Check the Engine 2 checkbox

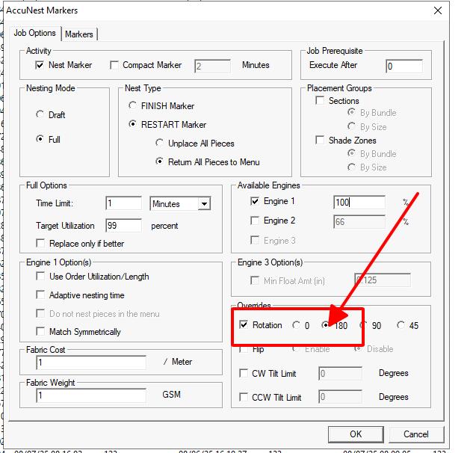[255, 221]
